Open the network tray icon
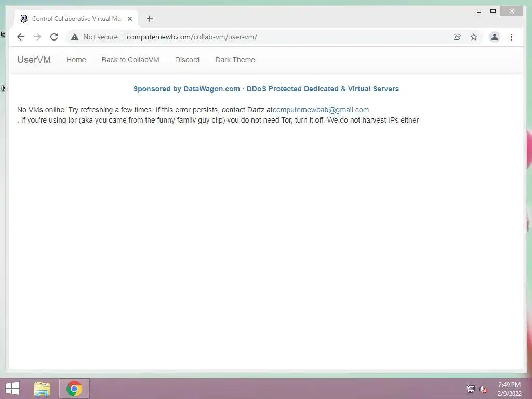The image size is (532, 399). tap(470, 389)
